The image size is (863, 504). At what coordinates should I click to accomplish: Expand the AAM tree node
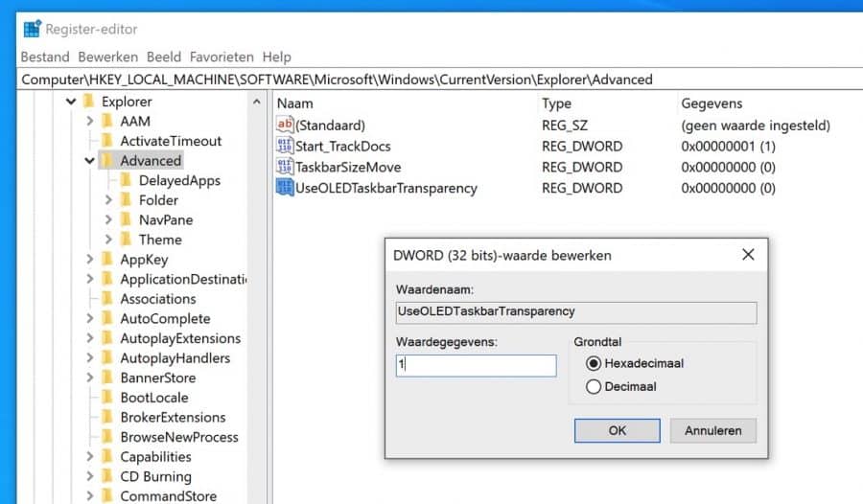(90, 121)
